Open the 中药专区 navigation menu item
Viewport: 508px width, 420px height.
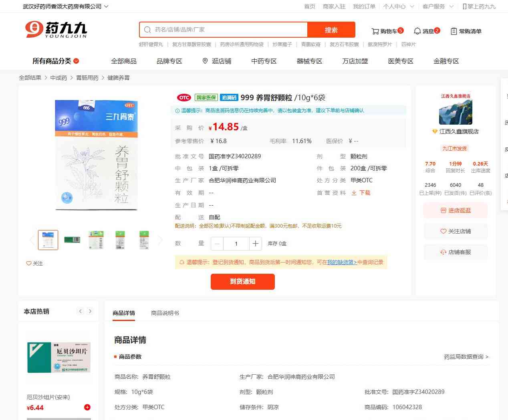coord(264,61)
